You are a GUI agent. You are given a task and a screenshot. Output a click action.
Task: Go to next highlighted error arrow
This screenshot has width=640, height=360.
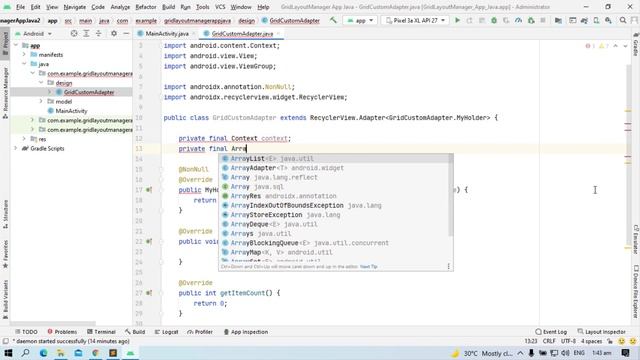625,46
